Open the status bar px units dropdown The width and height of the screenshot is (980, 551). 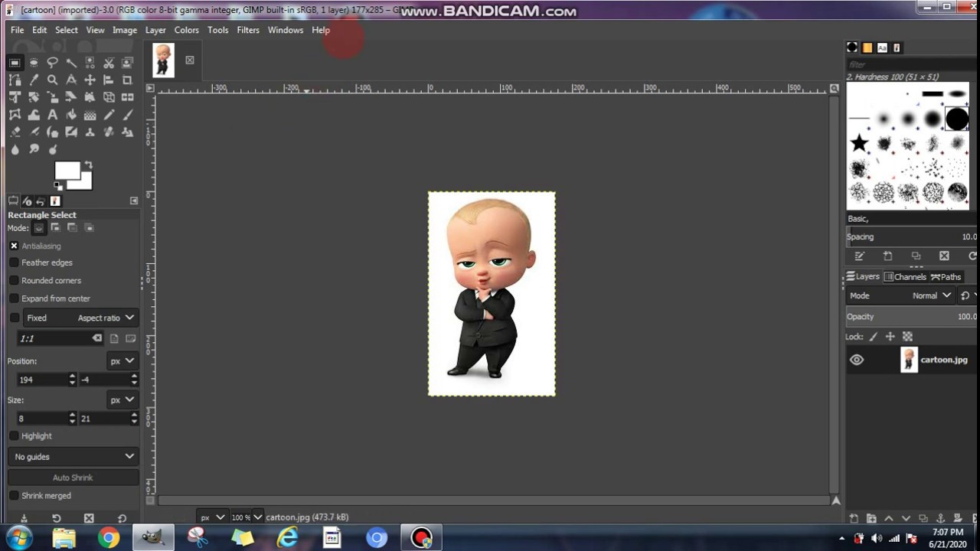211,517
